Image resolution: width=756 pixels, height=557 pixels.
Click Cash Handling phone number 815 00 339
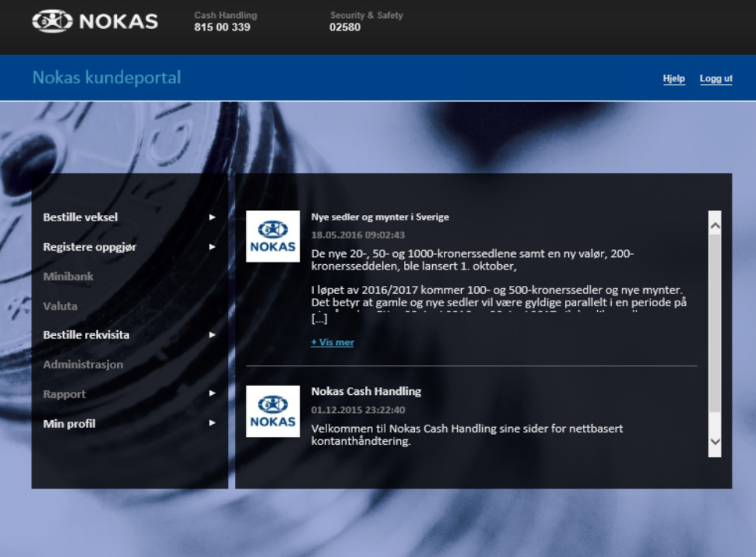click(x=222, y=27)
